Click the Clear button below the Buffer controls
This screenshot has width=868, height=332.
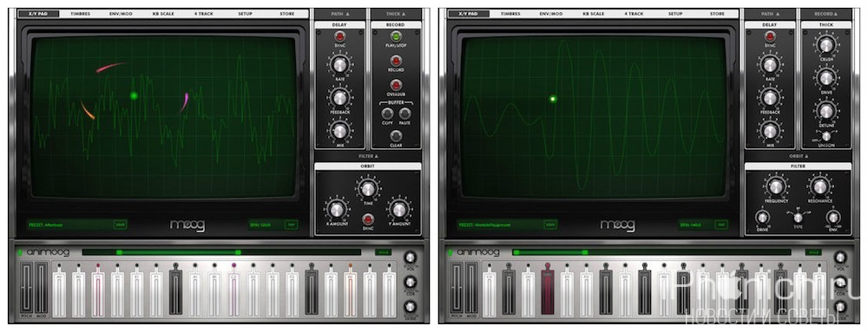[x=395, y=136]
